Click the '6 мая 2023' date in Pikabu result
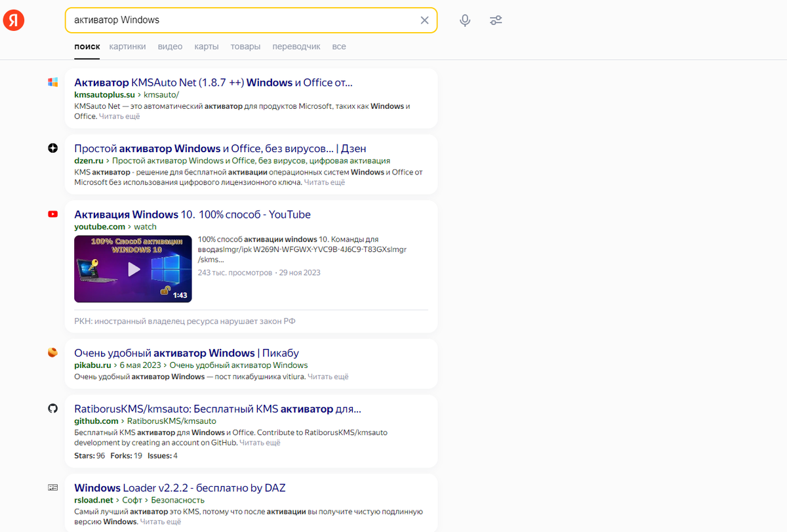Viewport: 787px width, 532px height. click(141, 365)
